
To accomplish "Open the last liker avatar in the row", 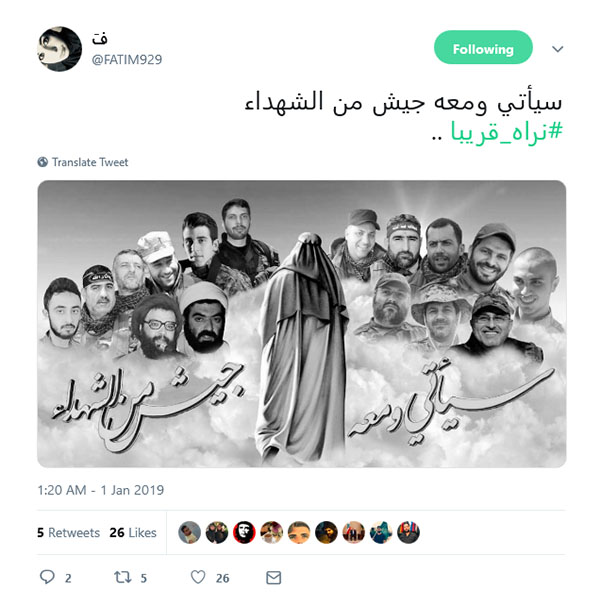I will (x=408, y=533).
